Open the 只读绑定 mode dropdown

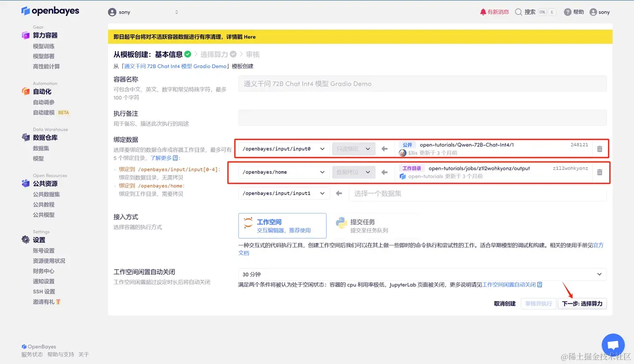[354, 149]
